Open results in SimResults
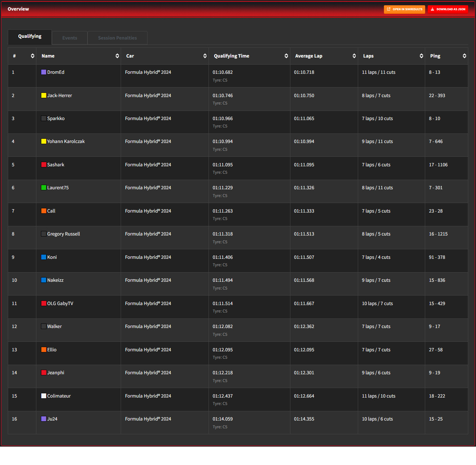476x465 pixels. coord(404,9)
